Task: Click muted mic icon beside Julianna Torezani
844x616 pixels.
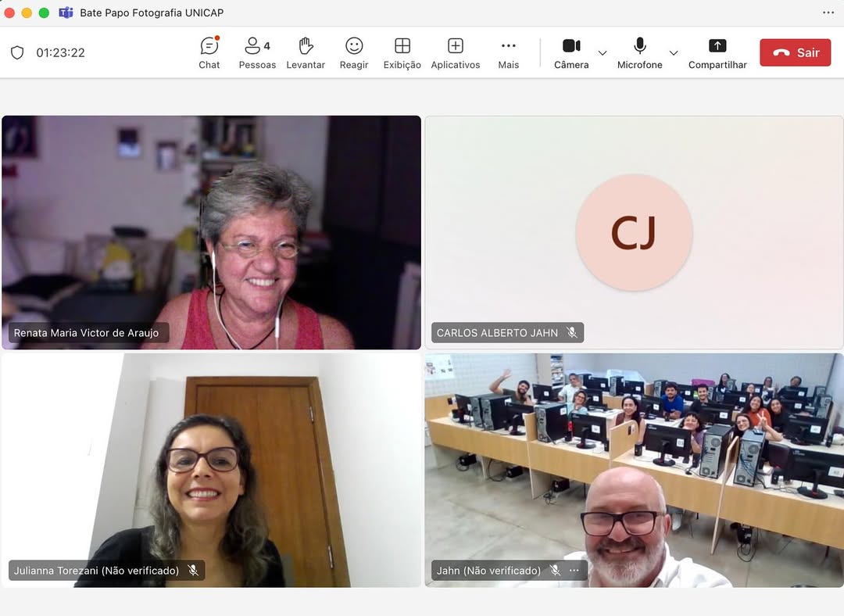Action: click(193, 570)
